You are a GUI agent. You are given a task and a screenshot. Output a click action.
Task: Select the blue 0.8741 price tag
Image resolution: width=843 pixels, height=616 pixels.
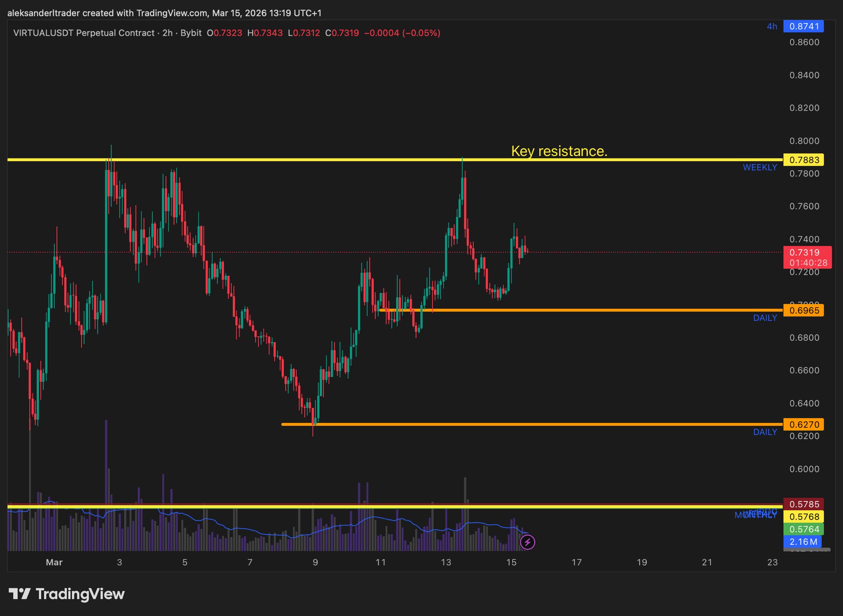pyautogui.click(x=803, y=26)
